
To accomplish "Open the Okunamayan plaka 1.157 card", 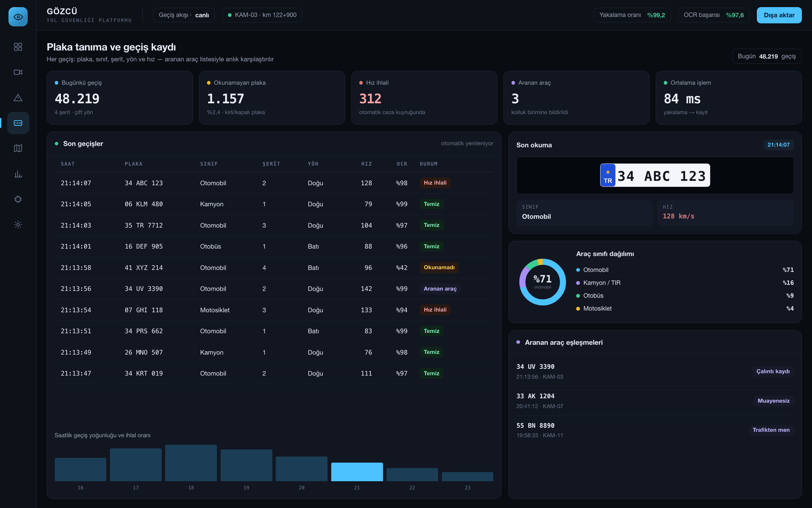I will [x=272, y=98].
